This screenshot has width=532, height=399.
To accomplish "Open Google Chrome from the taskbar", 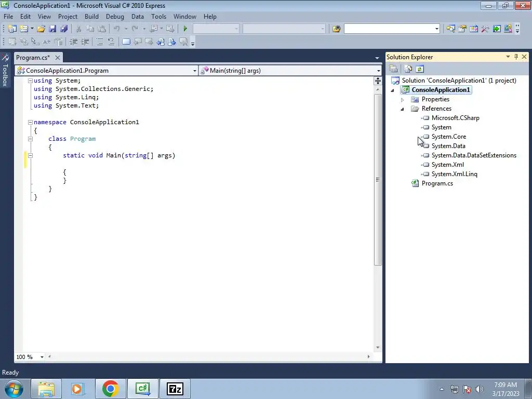I will click(111, 389).
